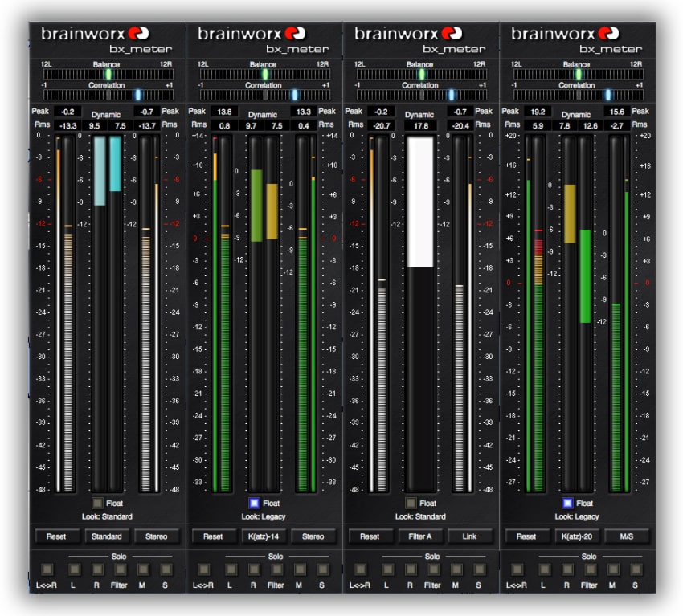683x616 pixels.
Task: Open the Standard scale mode selector
Action: point(106,536)
